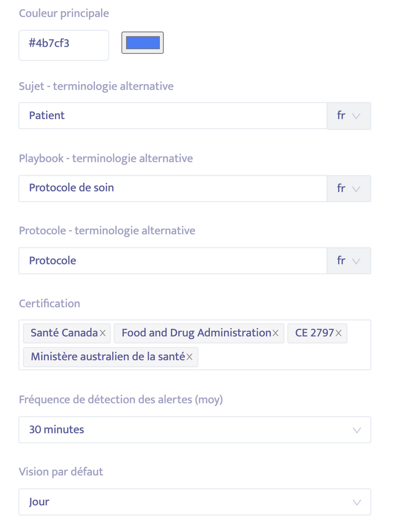The width and height of the screenshot is (411, 532).
Task: Remove the Santé Canada certification tag
Action: (x=102, y=333)
